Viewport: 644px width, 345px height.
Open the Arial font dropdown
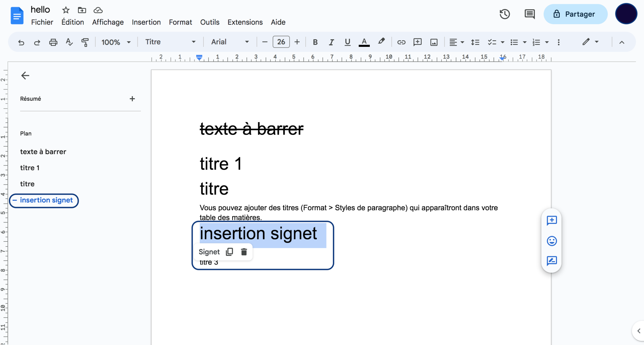pyautogui.click(x=230, y=42)
